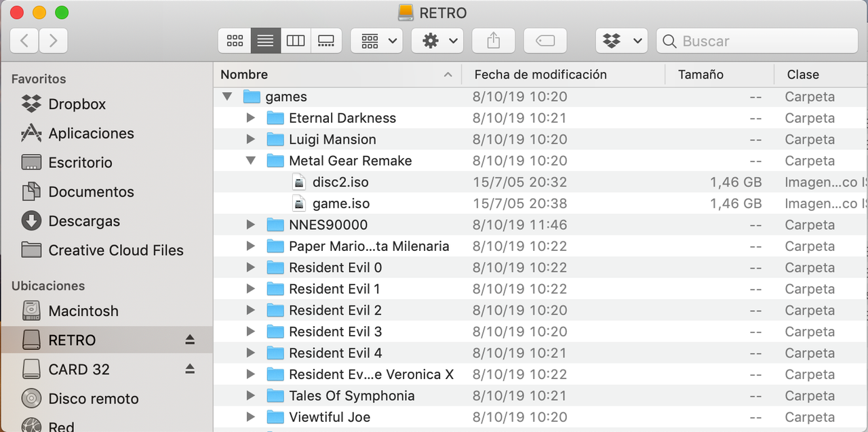This screenshot has height=432, width=868.
Task: Expand the NNES90000 folder
Action: point(251,224)
